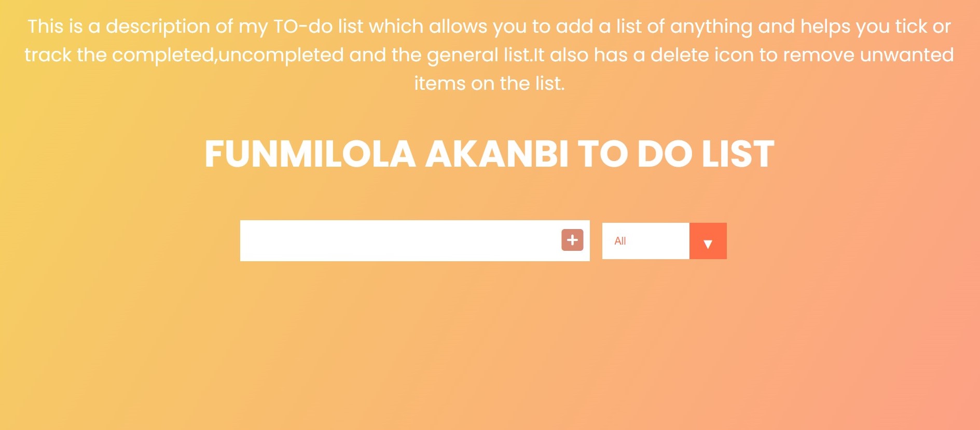Click the "FUNMILOLA" word in heading
This screenshot has width=980, height=430.
click(310, 154)
